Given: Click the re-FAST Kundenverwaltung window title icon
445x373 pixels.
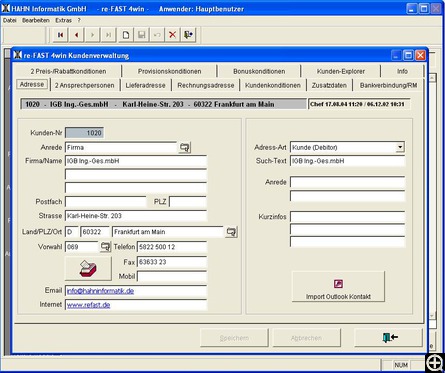Looking at the screenshot, I should pyautogui.click(x=18, y=55).
